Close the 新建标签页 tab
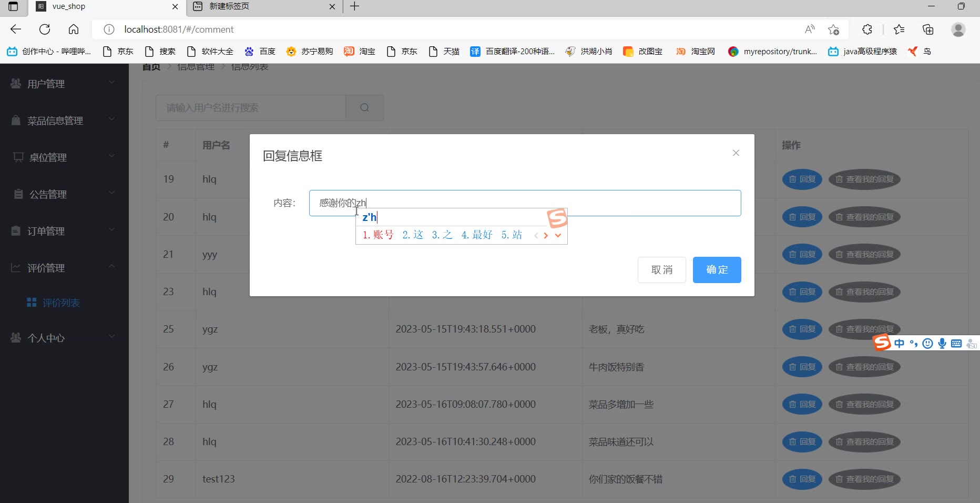 coord(332,6)
